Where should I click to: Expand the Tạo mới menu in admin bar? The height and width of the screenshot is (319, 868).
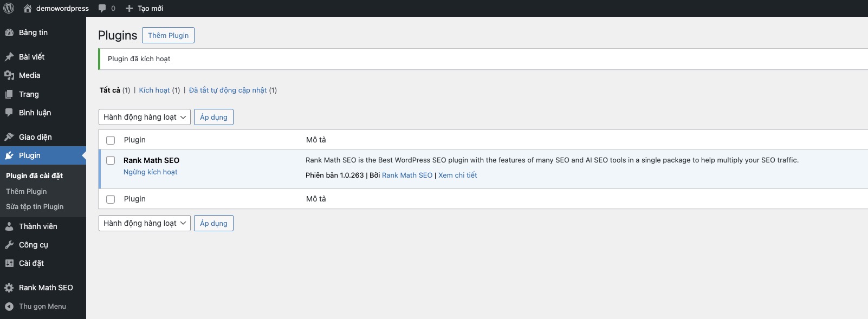(144, 8)
